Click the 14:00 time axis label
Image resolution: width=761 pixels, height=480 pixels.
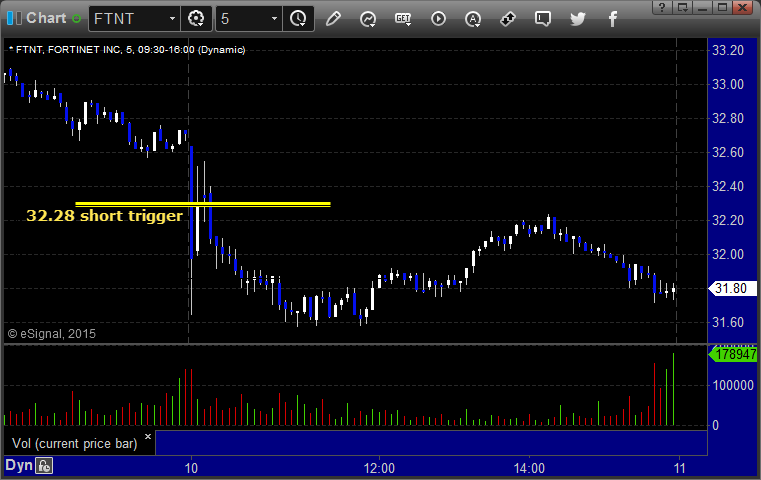pos(529,468)
